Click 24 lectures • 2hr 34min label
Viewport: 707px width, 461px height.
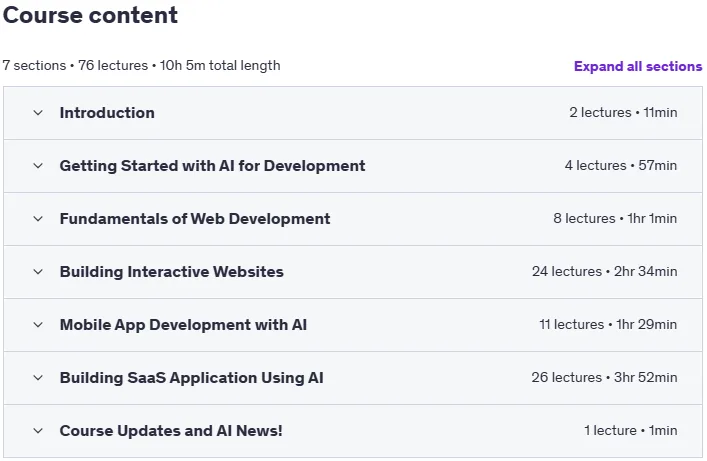tap(604, 272)
